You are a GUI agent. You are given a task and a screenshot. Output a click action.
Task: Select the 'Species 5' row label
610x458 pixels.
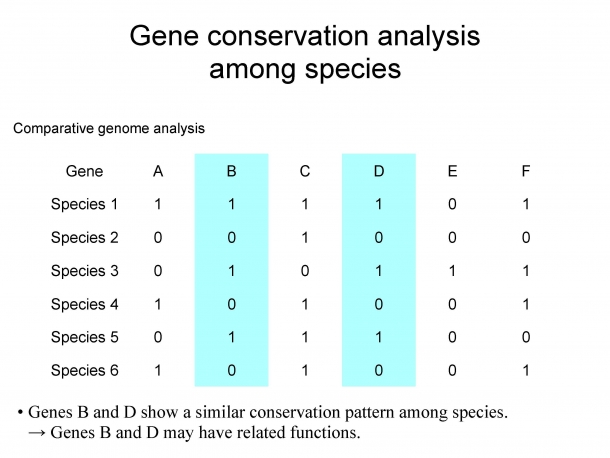pos(84,337)
